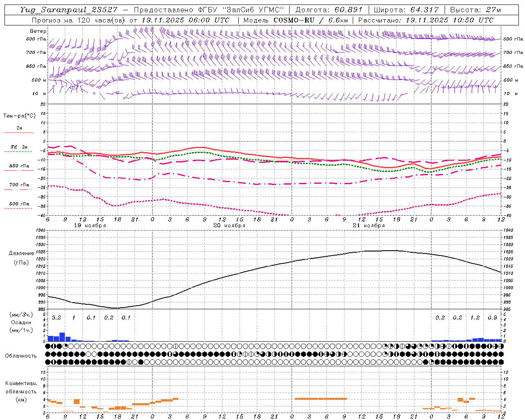Image resolution: width=525 pixels, height=420 pixels.
Task: Click the '21 ноября' date label
Action: tap(369, 226)
